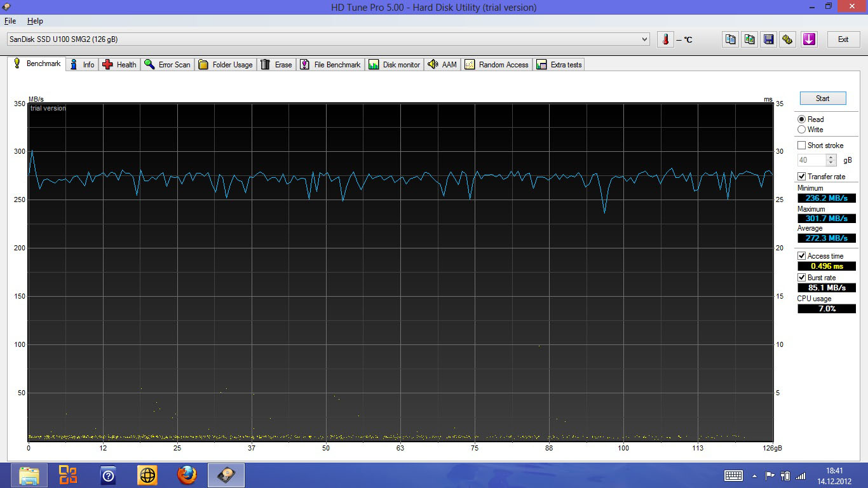Click the short stroke size field
The height and width of the screenshot is (488, 868).
812,160
